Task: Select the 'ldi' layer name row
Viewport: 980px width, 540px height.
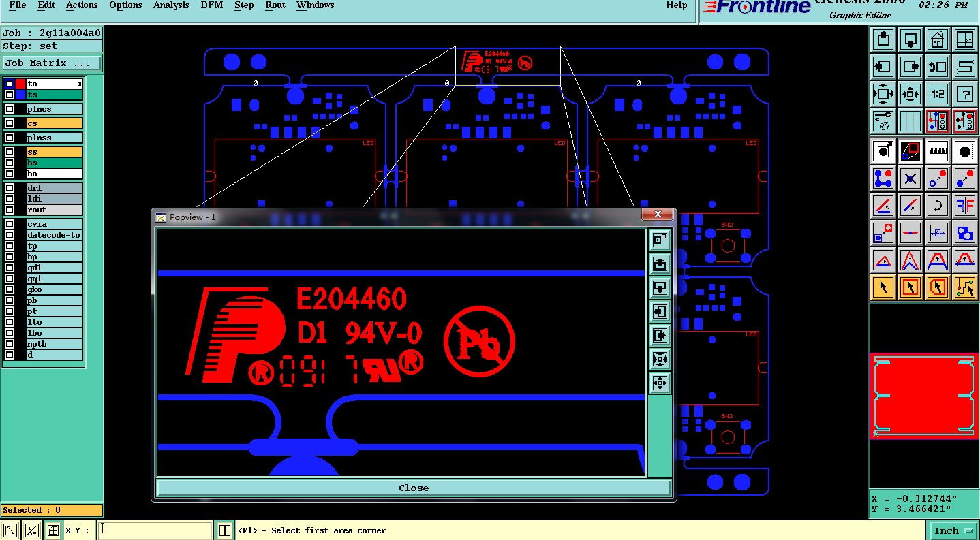Action: coord(55,199)
